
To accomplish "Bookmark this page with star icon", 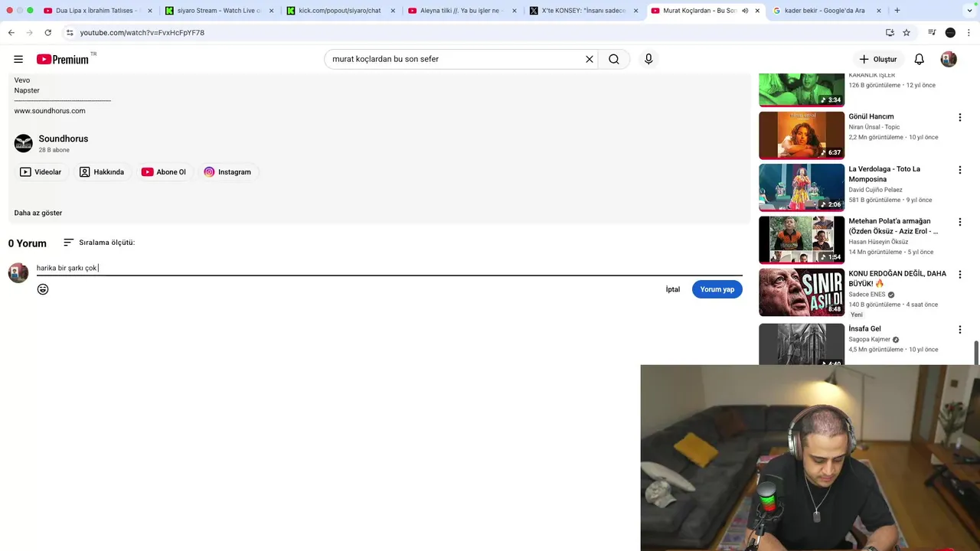I will (x=906, y=33).
